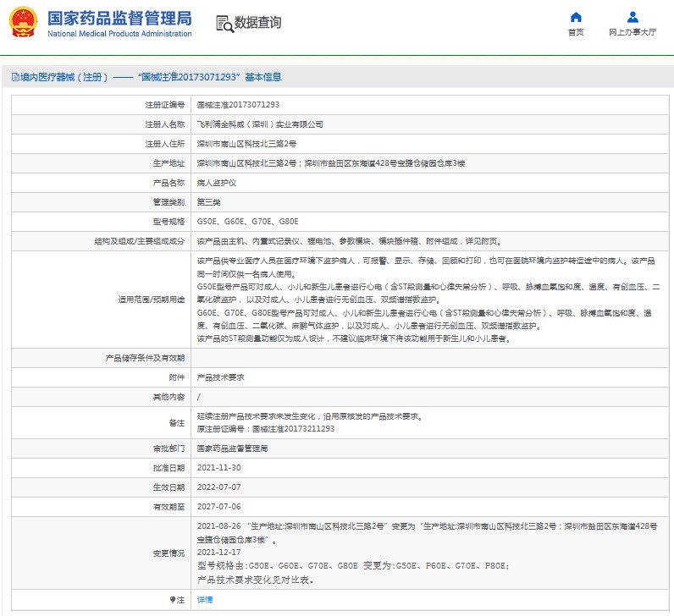Click the 网上办事大厅 person icon
The height and width of the screenshot is (616, 674).
pyautogui.click(x=633, y=17)
